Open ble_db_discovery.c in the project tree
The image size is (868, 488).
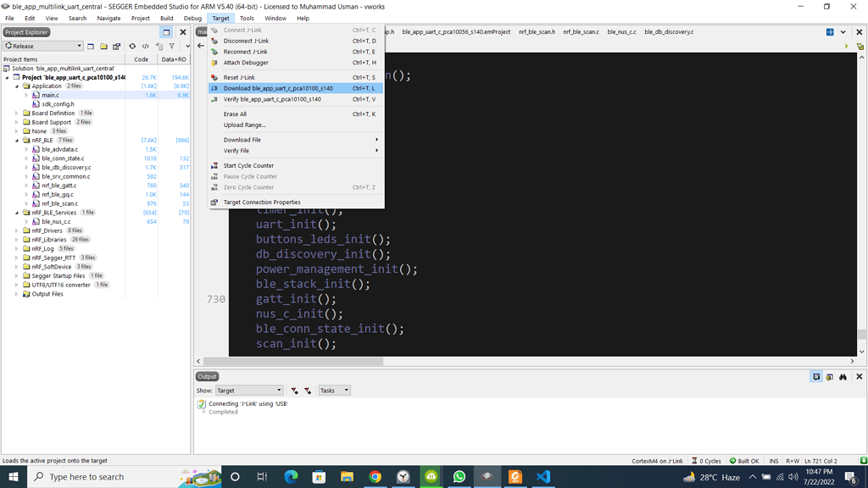pos(65,168)
